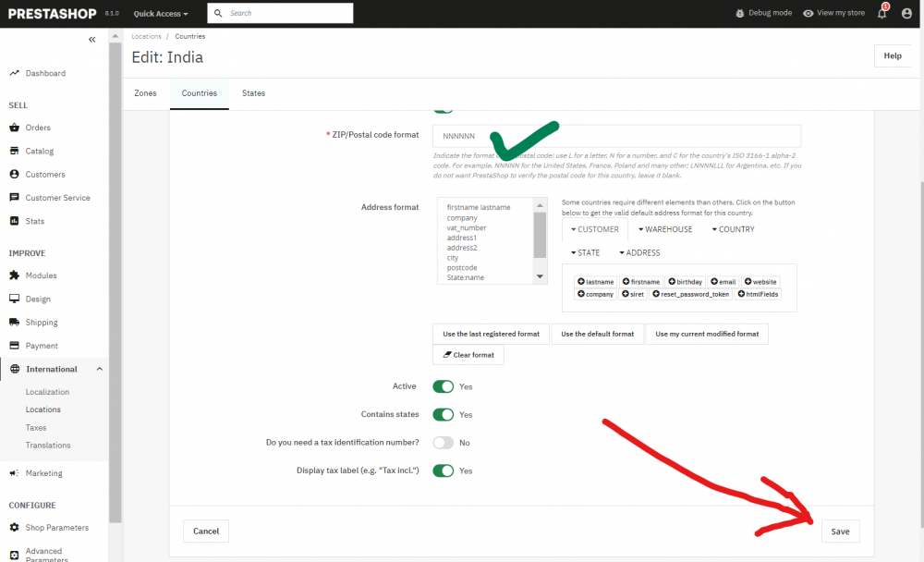924x562 pixels.
Task: Add the htmlFields field tag
Action: point(758,294)
